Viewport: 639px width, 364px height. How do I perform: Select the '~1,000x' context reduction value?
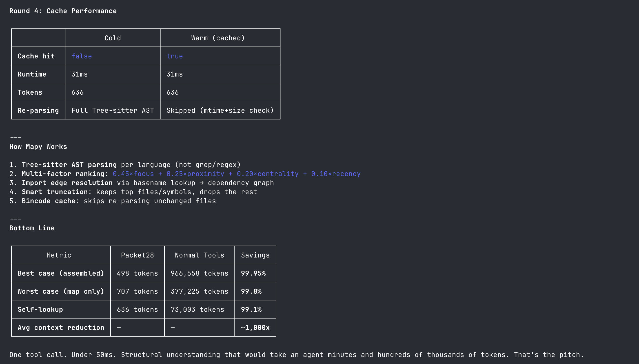click(x=255, y=328)
